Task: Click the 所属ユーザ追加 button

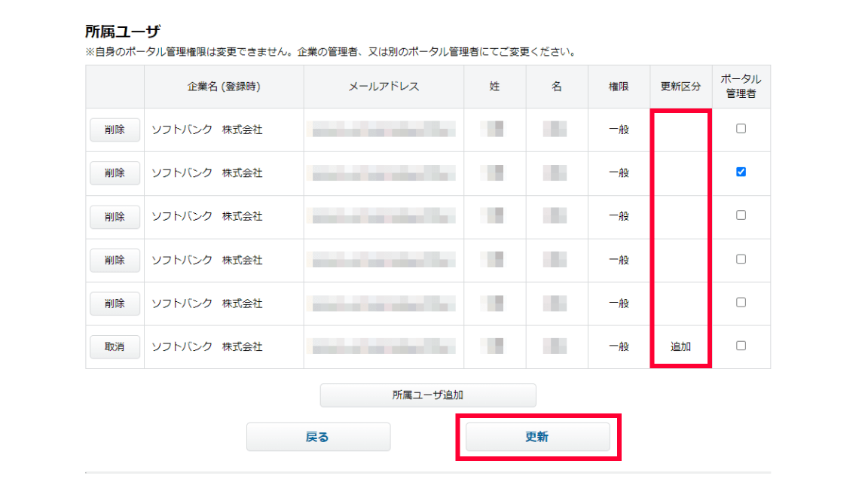Action: (x=427, y=395)
